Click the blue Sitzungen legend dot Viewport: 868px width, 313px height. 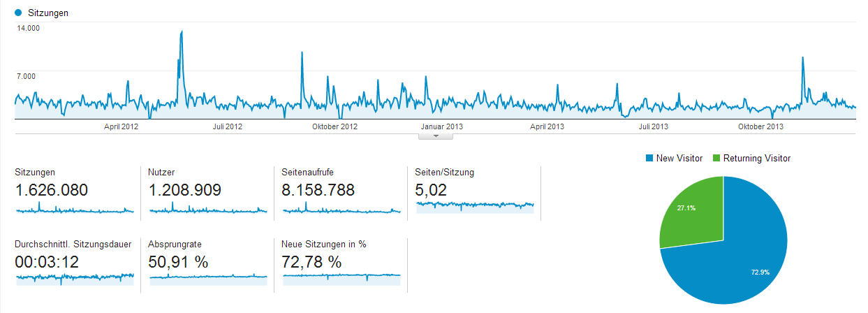tap(18, 13)
